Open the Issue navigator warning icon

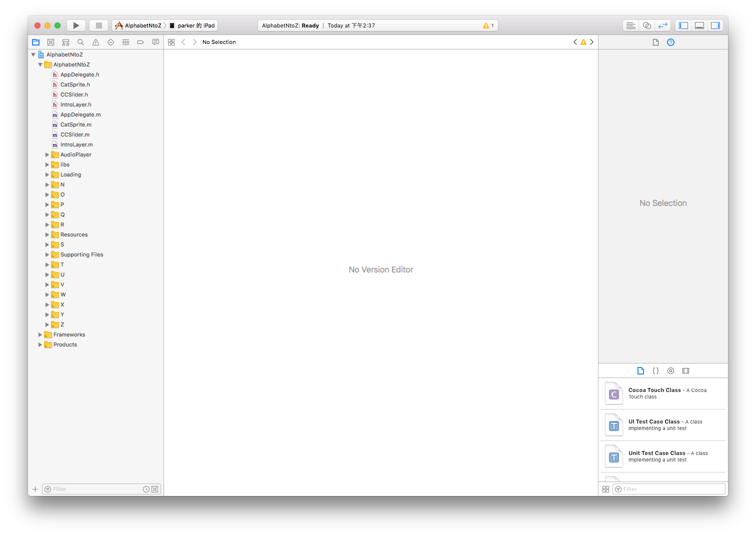[95, 42]
